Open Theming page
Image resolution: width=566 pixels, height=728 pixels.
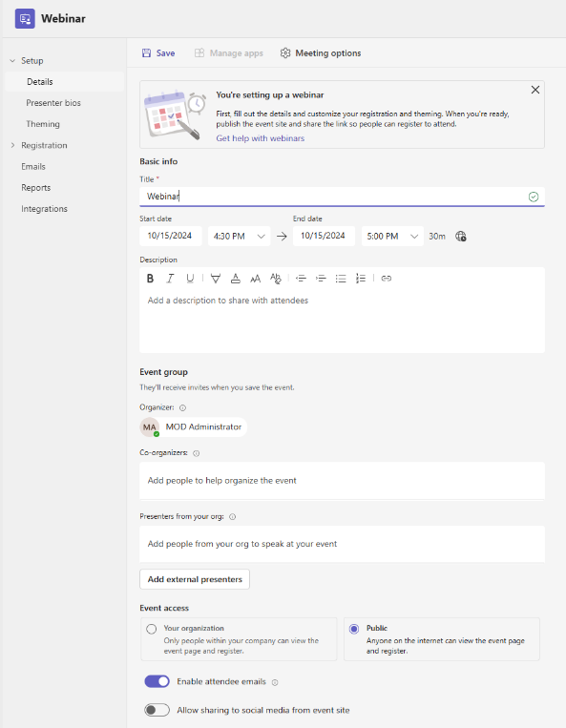click(x=43, y=124)
